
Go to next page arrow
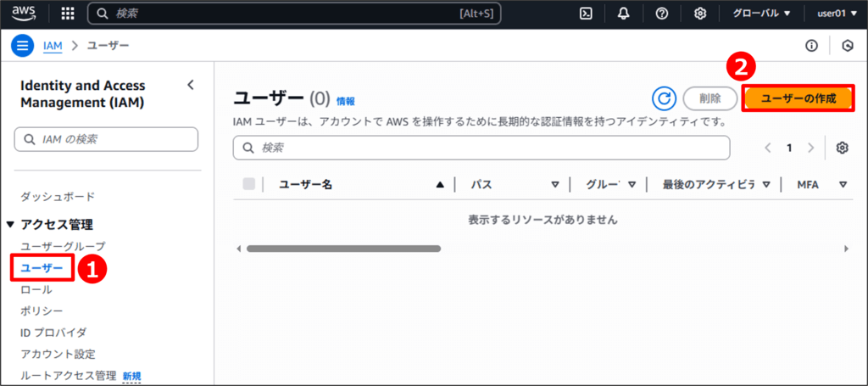811,148
